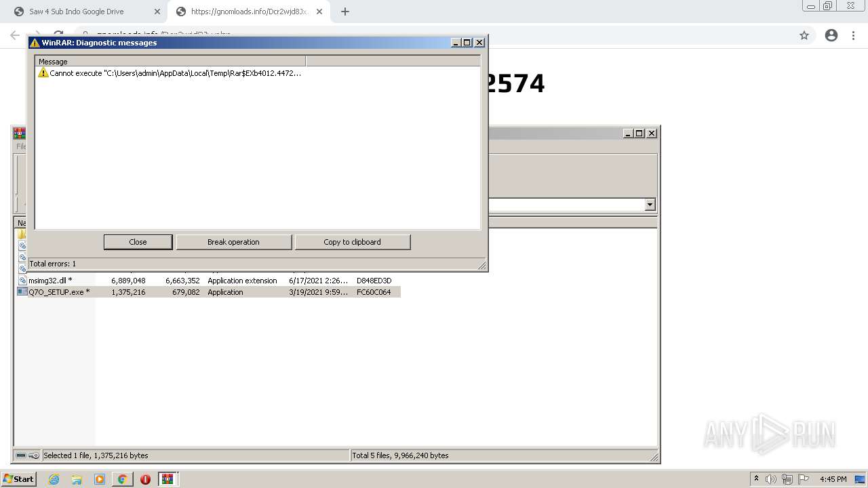The width and height of the screenshot is (868, 488).
Task: Open Windows Explorer from taskbar
Action: click(77, 479)
